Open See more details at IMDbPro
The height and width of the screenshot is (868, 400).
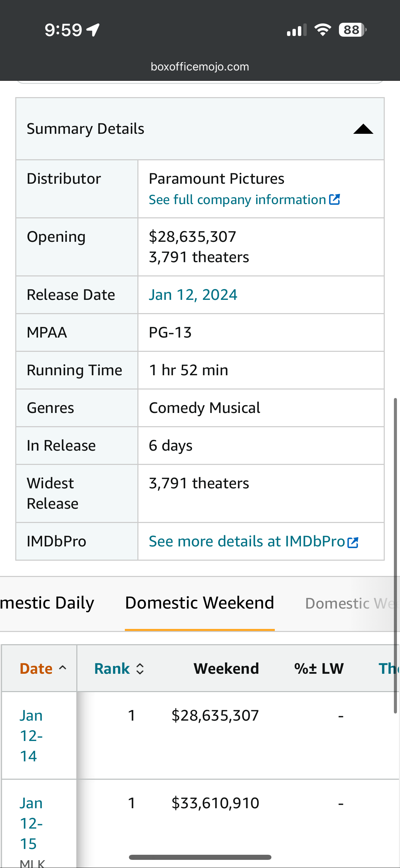[247, 541]
